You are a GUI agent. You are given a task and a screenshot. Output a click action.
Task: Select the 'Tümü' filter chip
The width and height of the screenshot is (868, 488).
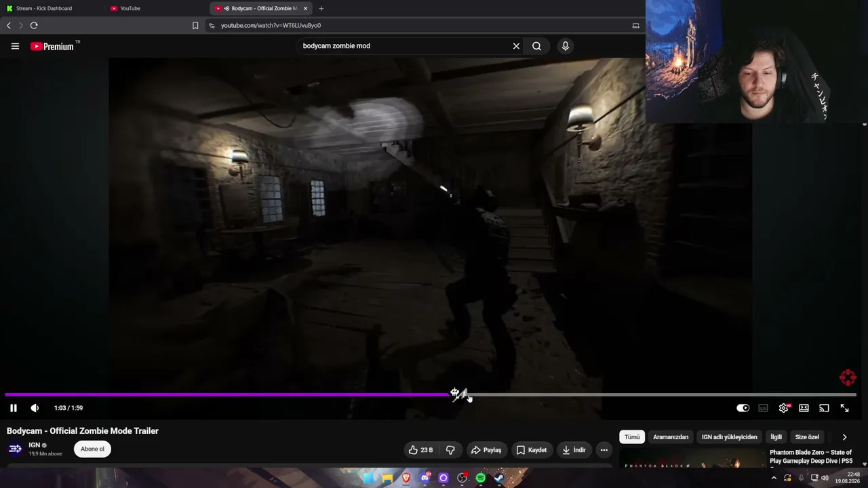[x=632, y=437]
